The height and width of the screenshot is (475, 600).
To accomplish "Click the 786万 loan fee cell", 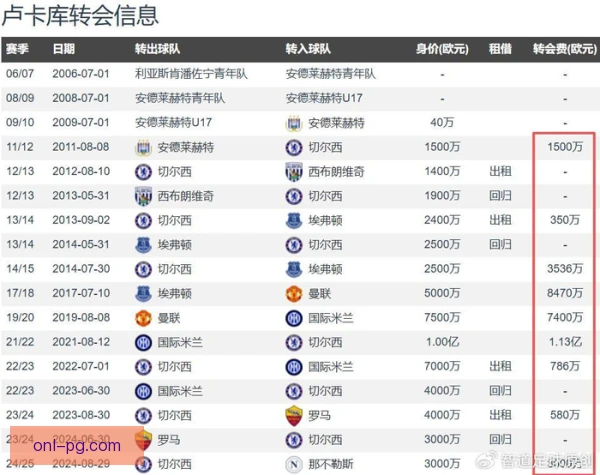I will (x=565, y=366).
